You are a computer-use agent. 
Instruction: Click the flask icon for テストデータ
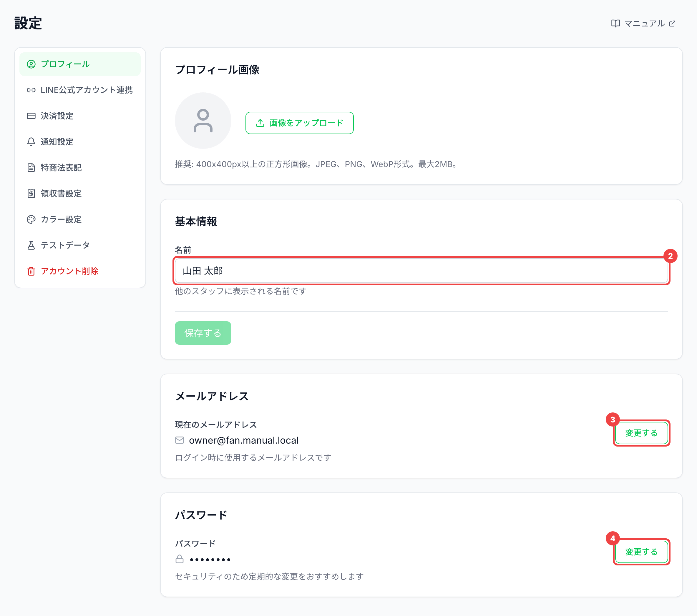[31, 245]
